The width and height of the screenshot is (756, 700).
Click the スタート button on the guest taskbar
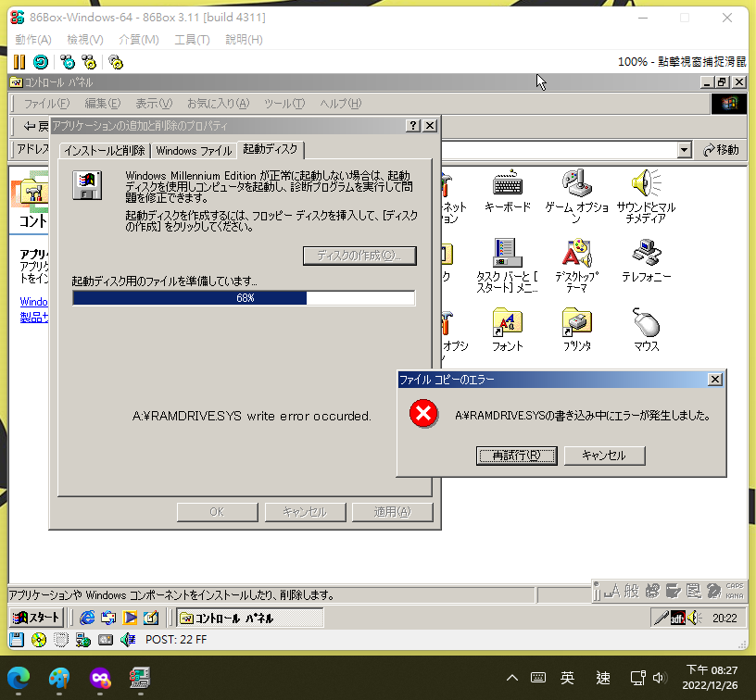point(35,617)
